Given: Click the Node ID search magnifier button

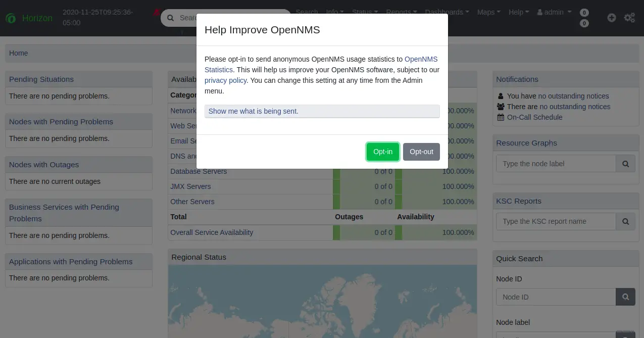Looking at the screenshot, I should coord(625,297).
